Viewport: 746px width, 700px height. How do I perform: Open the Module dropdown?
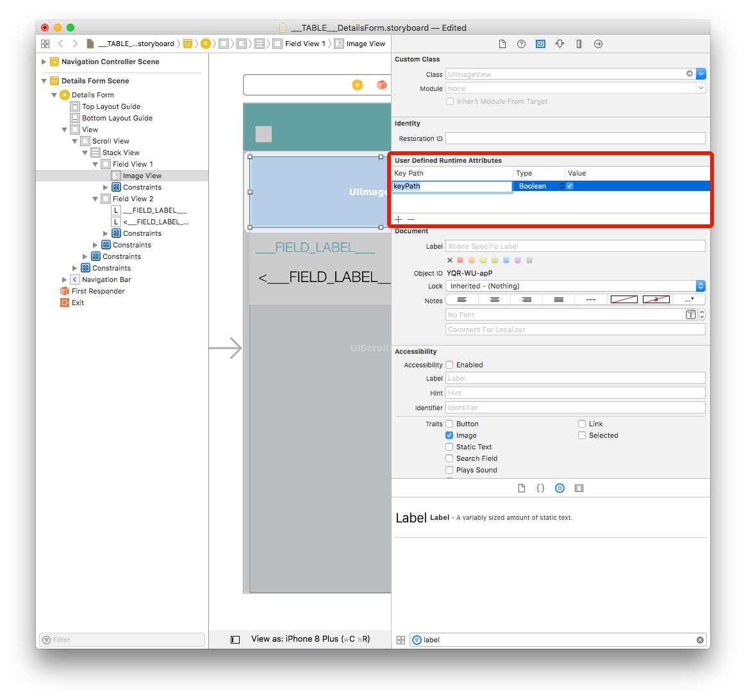tap(700, 88)
